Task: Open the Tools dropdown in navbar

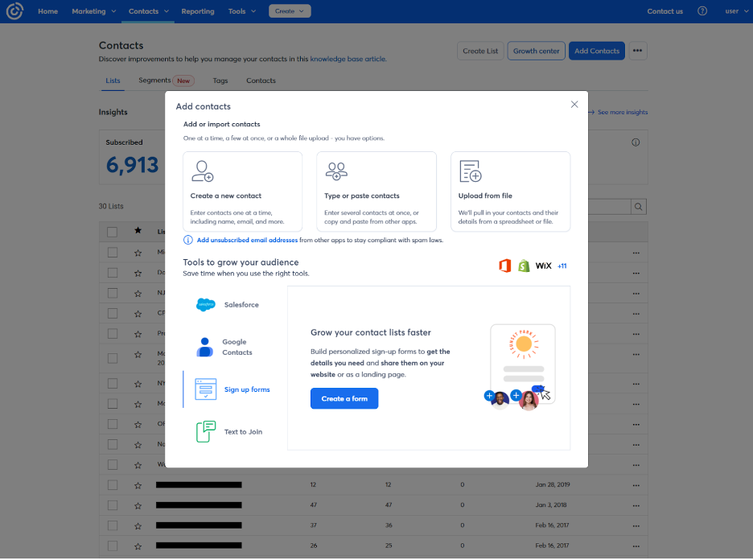Action: click(x=241, y=11)
